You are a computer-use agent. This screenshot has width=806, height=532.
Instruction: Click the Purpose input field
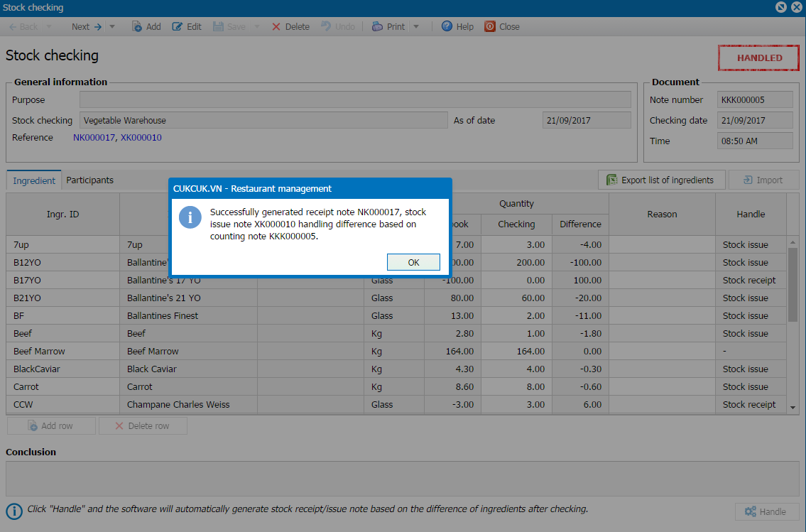tap(355, 99)
